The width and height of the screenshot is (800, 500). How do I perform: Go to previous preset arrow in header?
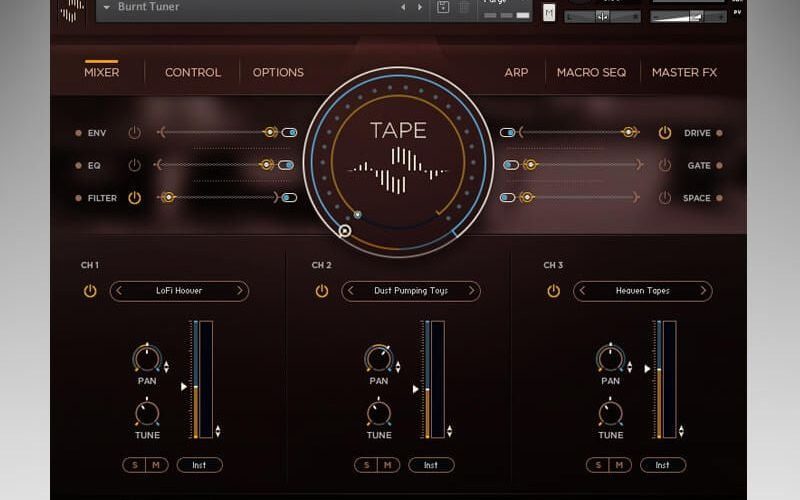click(x=403, y=7)
